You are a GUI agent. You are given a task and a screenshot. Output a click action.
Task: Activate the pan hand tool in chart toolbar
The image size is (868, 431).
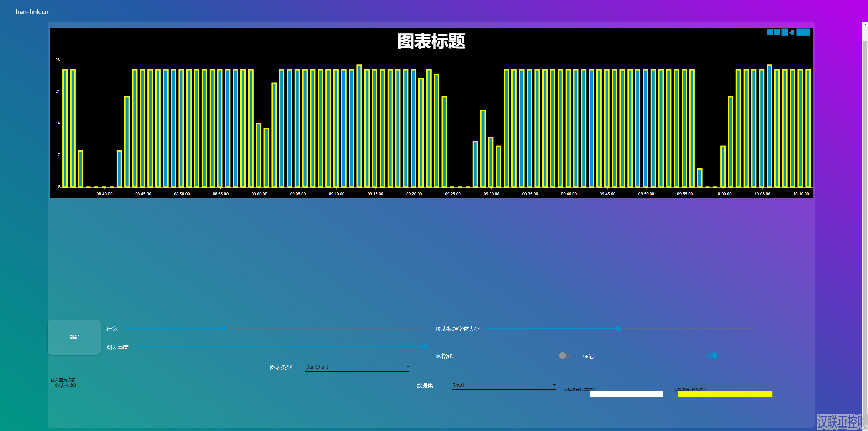[x=792, y=33]
